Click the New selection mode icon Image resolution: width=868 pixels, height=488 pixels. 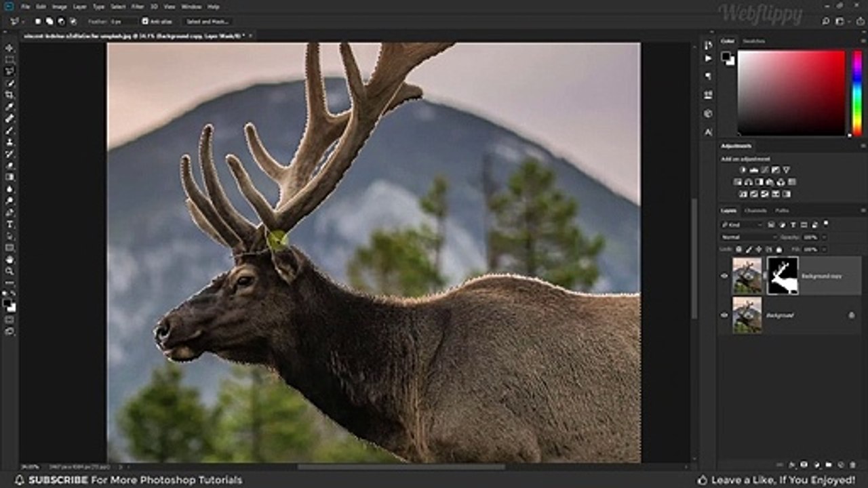38,22
